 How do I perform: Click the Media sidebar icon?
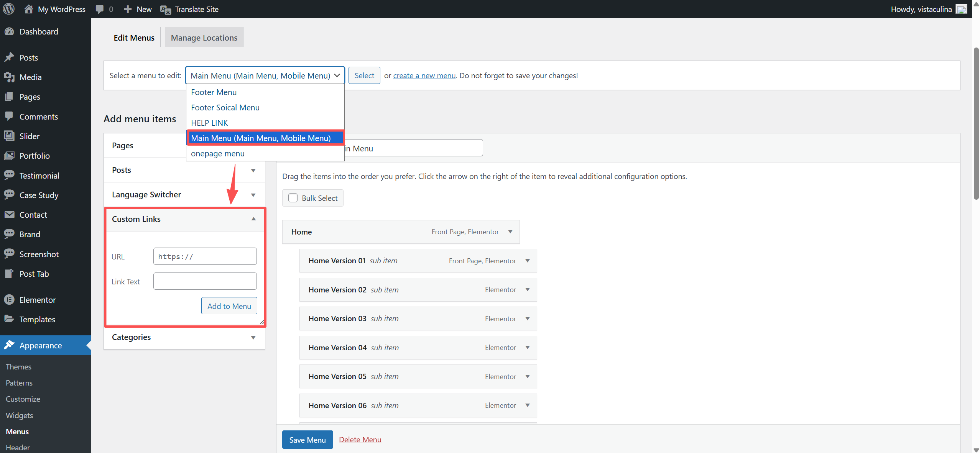click(9, 77)
